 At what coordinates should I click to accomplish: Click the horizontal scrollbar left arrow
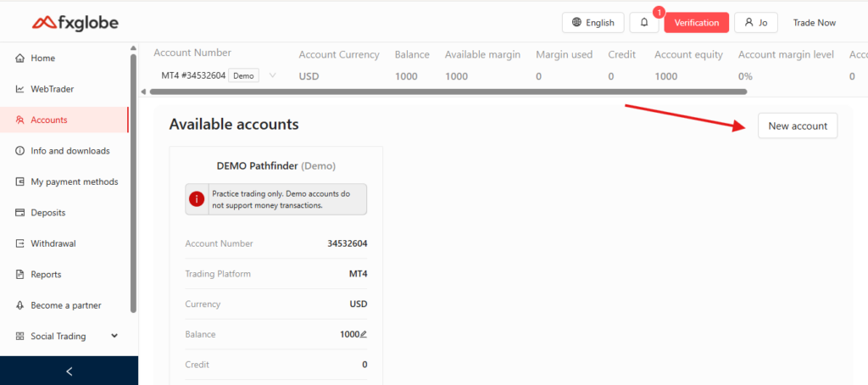[144, 92]
